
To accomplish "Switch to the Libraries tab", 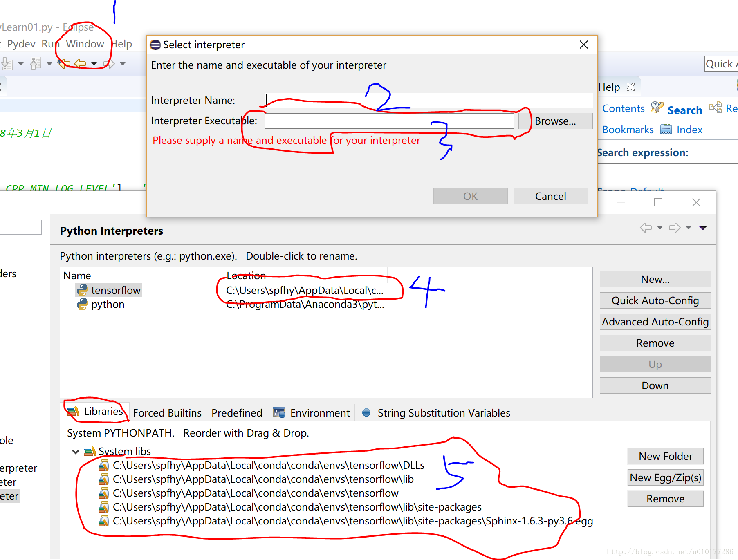I will coord(96,411).
